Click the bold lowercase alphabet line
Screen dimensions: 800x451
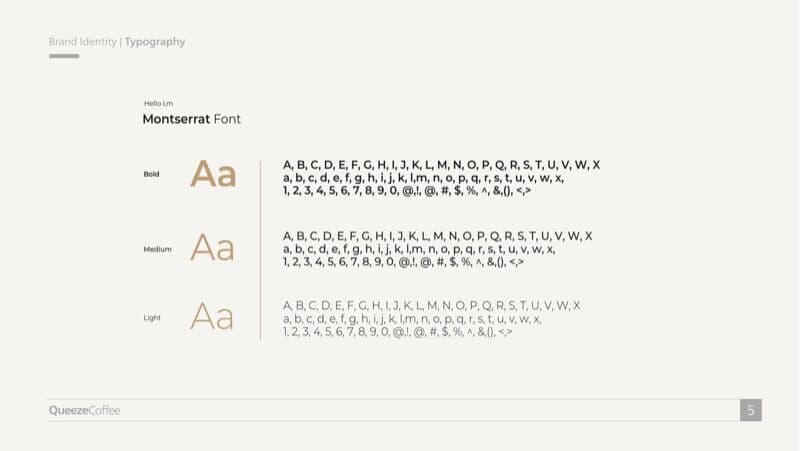[x=423, y=177]
